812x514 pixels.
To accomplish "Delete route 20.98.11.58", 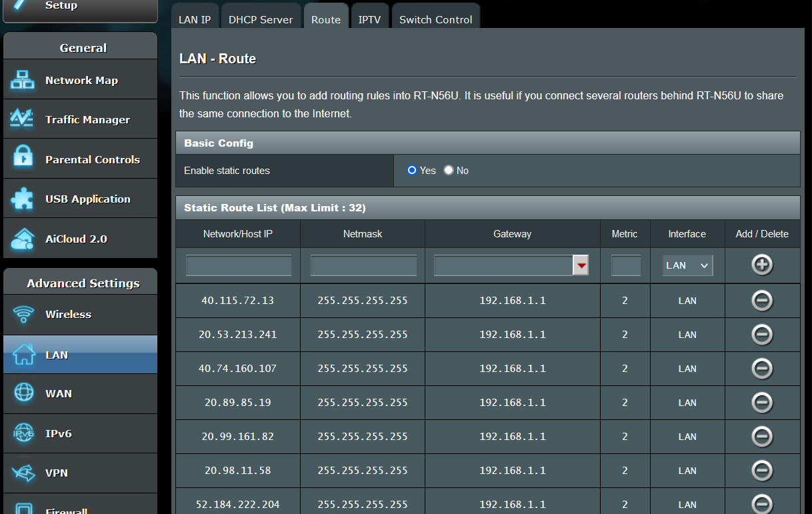I will coord(762,471).
